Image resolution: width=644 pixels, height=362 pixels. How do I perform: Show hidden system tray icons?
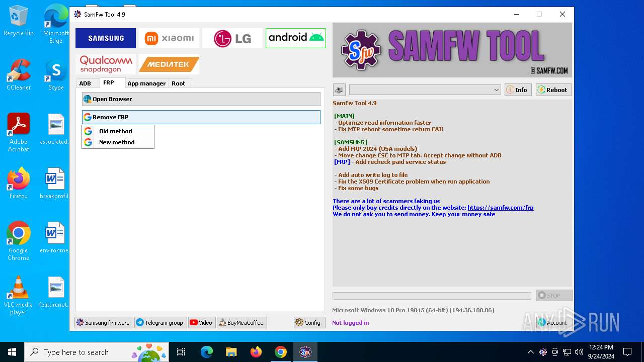[x=530, y=352]
